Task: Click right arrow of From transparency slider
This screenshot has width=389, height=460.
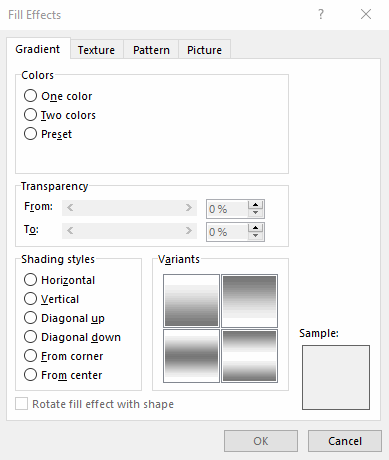Action: pos(189,208)
